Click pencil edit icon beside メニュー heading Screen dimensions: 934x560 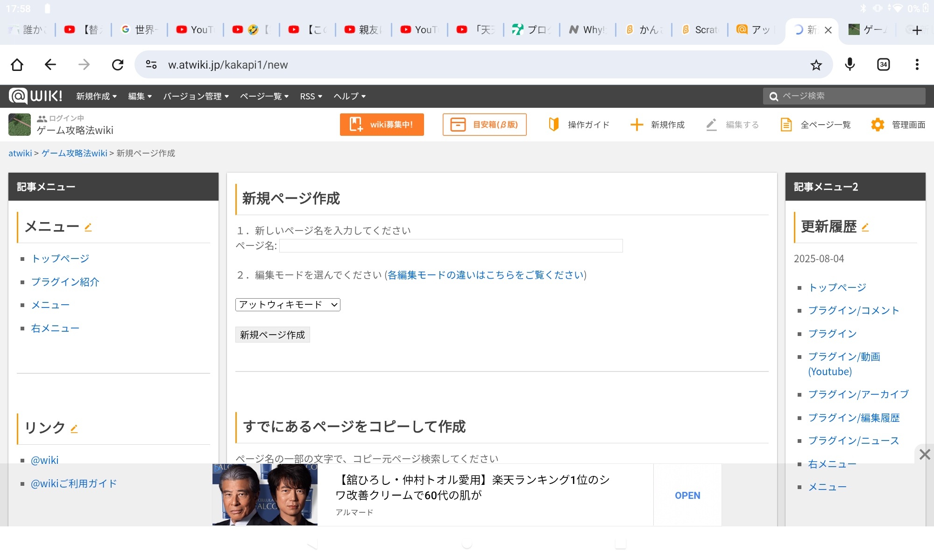88,227
